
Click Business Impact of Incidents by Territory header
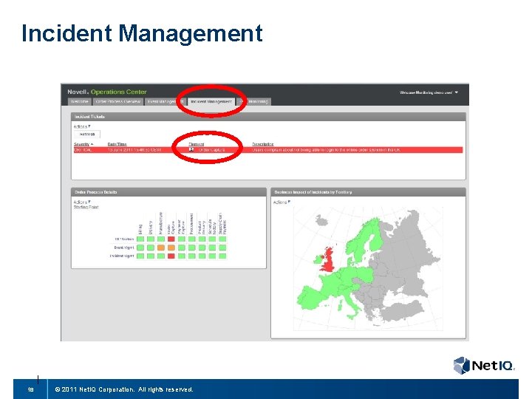(368, 192)
